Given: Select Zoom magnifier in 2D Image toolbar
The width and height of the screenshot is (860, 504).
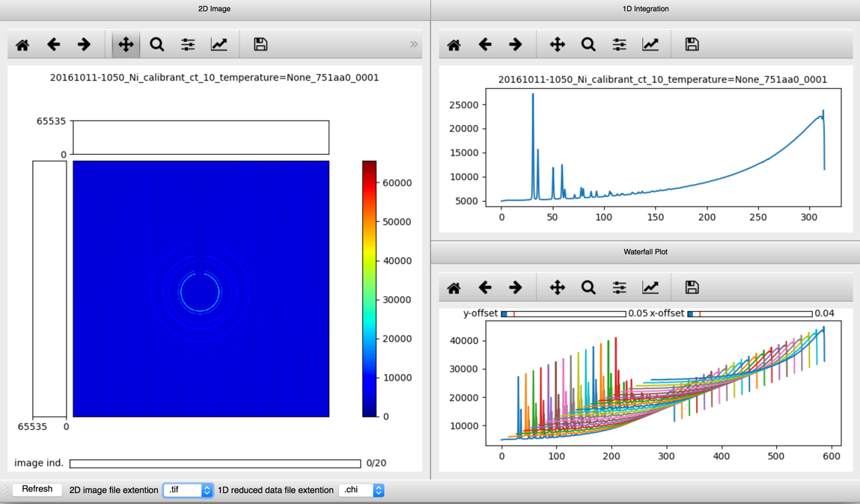Looking at the screenshot, I should [157, 45].
